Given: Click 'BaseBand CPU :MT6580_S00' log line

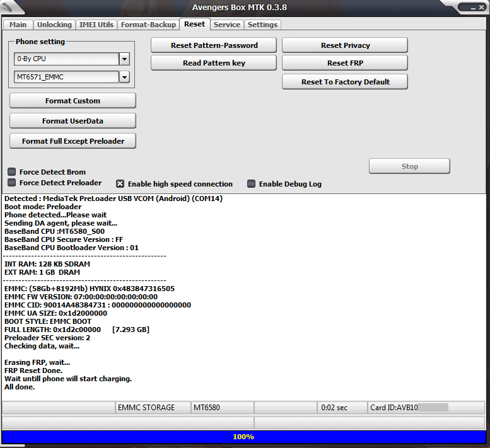Looking at the screenshot, I should click(x=55, y=231).
